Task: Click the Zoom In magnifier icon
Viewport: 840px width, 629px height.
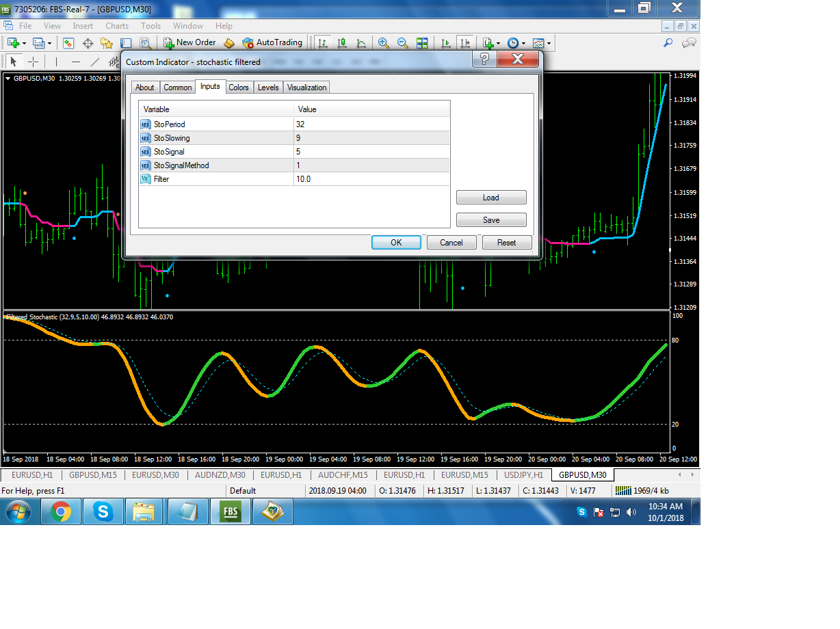Action: point(384,42)
